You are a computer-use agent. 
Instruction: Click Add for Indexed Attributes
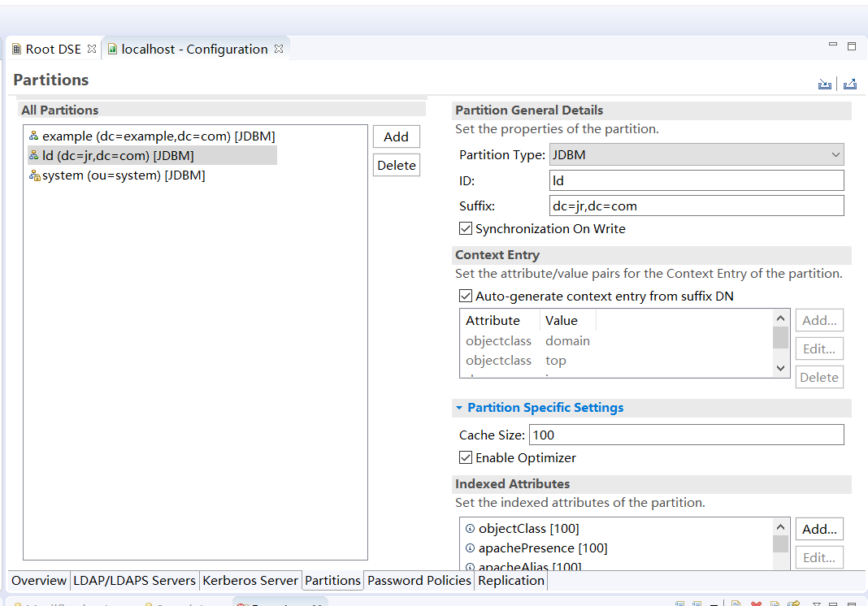point(818,528)
